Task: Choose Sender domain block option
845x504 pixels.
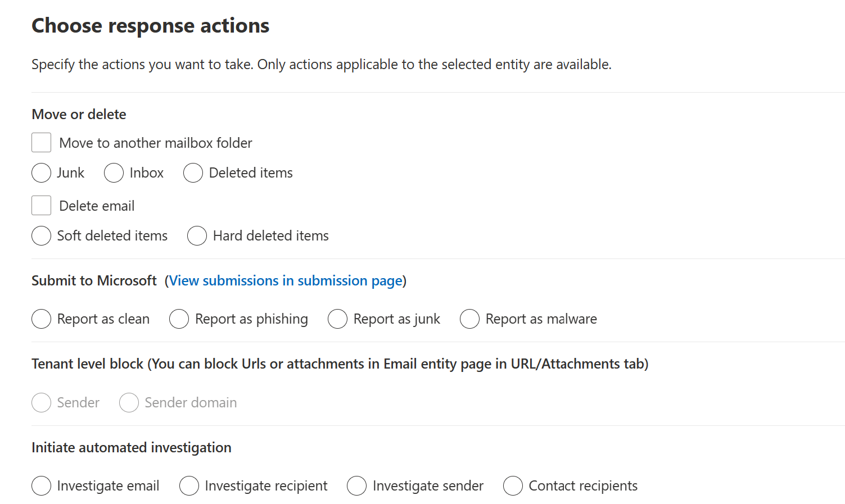Action: point(129,403)
